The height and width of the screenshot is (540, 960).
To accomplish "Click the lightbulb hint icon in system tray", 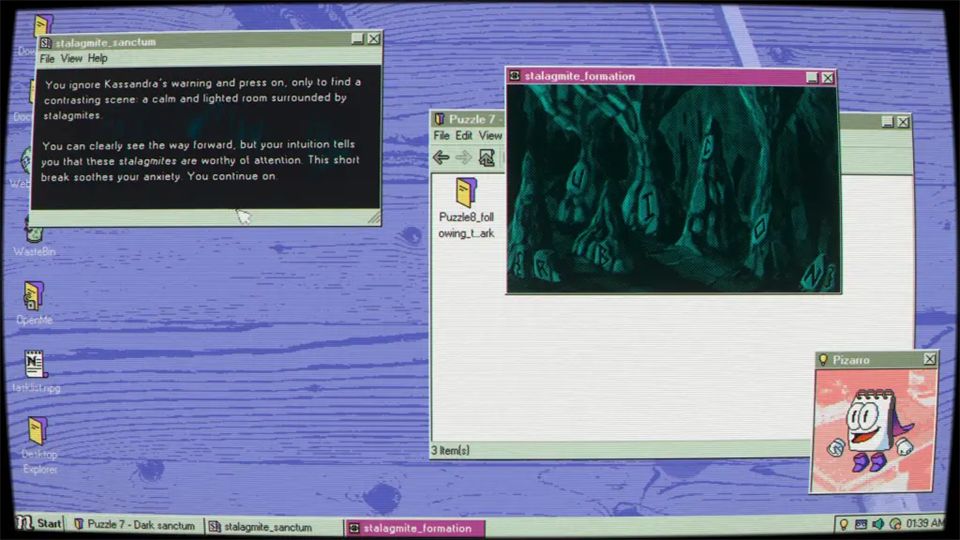I will 844,524.
